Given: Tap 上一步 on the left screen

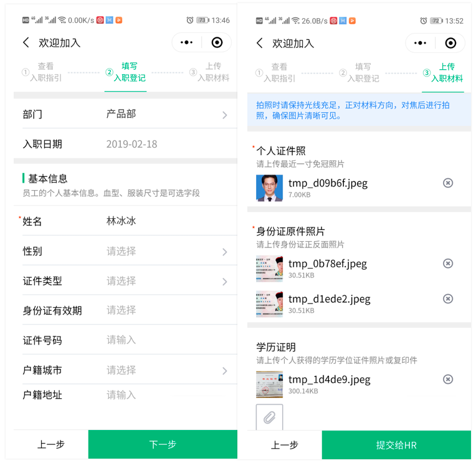Looking at the screenshot, I should coord(51,444).
